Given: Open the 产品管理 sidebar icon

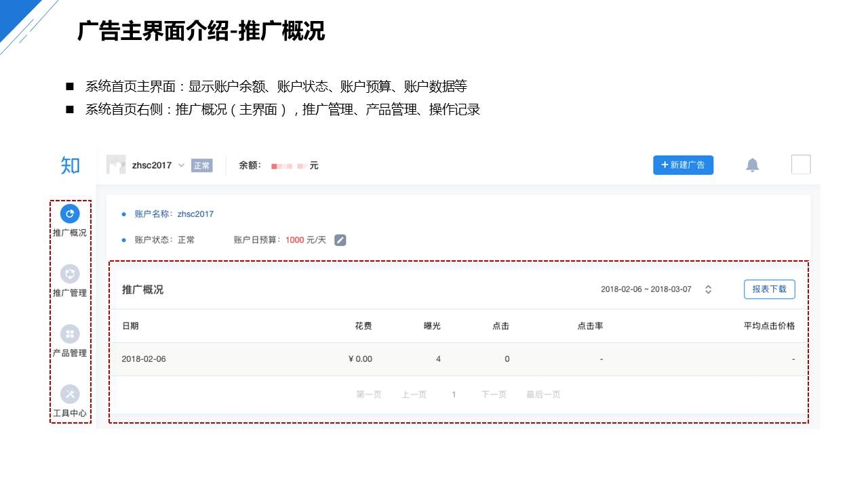Looking at the screenshot, I should click(x=70, y=334).
